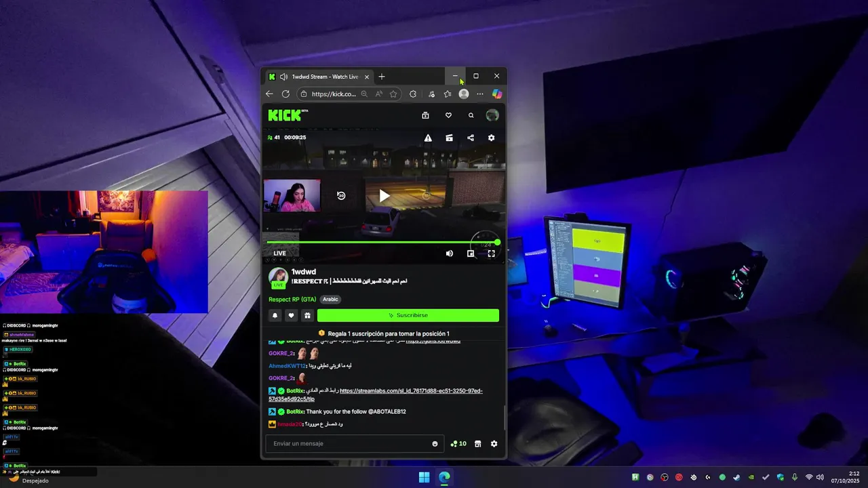This screenshot has width=868, height=488.
Task: Mute the tab via the tab speaker icon
Action: coord(283,77)
